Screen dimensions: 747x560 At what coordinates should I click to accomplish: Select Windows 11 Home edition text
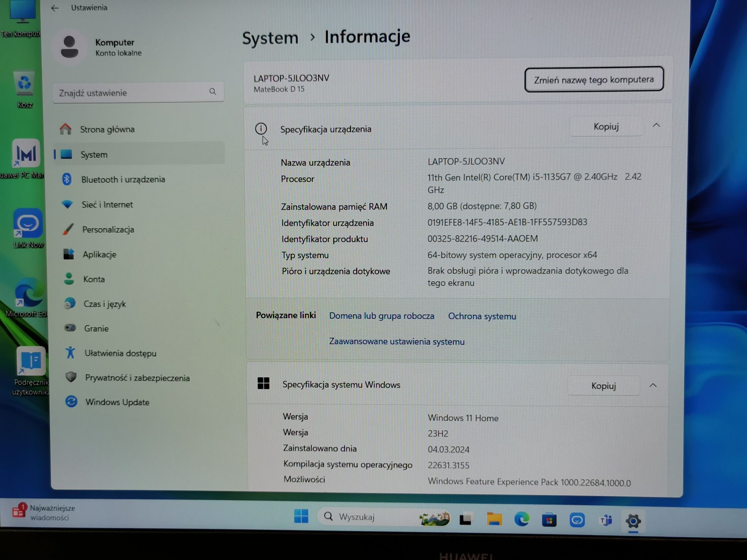point(463,418)
